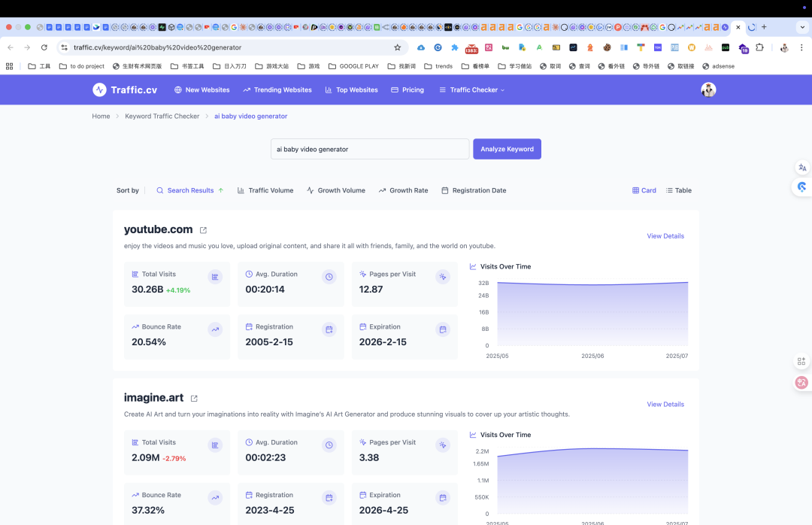Open Keyword Traffic Checker breadcrumb
Image resolution: width=812 pixels, height=525 pixels.
click(x=162, y=116)
